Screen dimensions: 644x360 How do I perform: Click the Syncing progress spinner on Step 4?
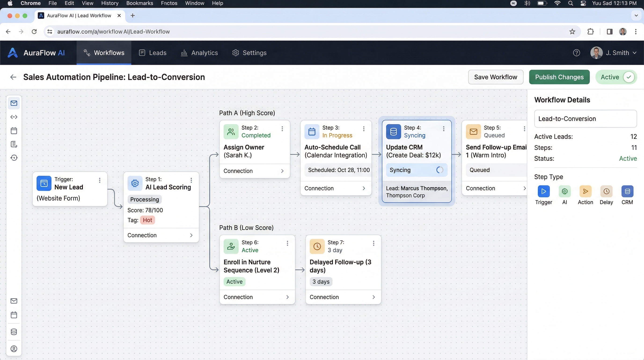439,170
